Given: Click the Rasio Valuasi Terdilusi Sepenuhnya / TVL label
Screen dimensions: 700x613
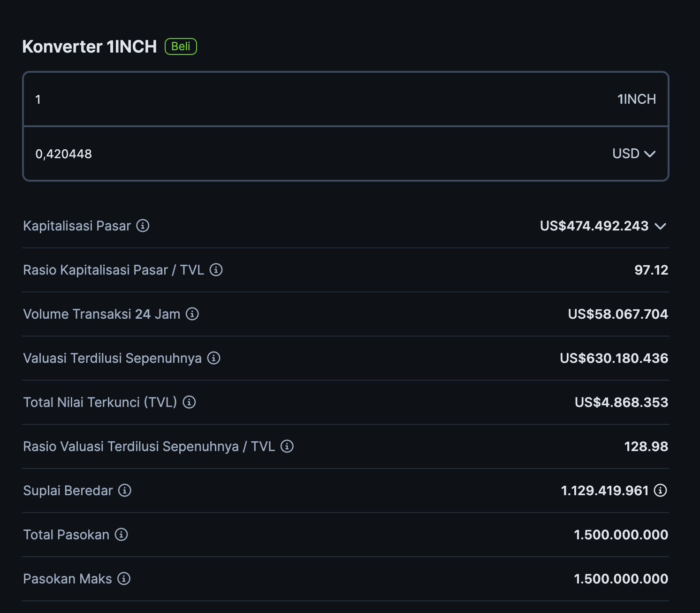Looking at the screenshot, I should pyautogui.click(x=149, y=446).
